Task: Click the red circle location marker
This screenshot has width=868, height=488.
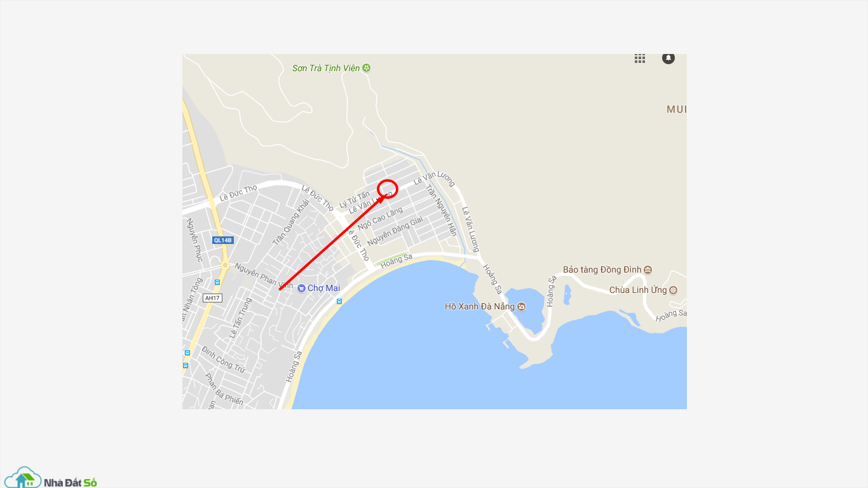Action: tap(388, 189)
